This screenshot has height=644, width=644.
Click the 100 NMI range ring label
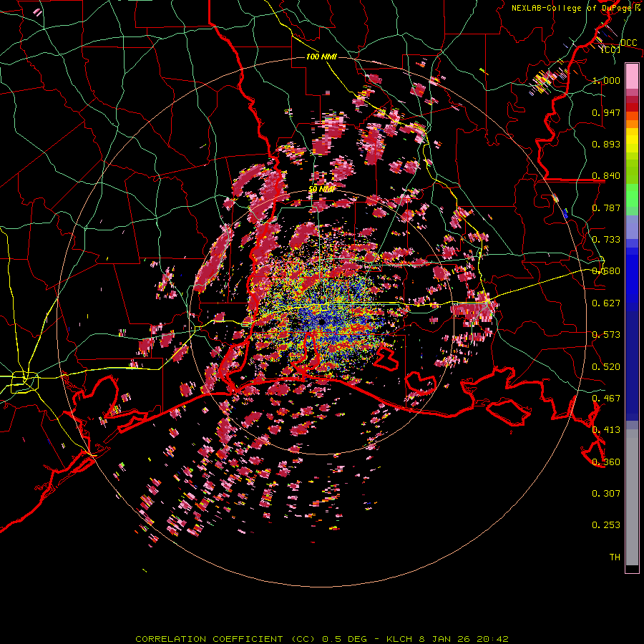coord(321,57)
